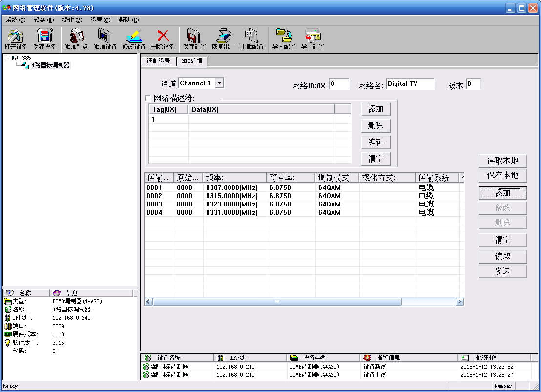Click the 符号率 column header
The width and height of the screenshot is (541, 392).
click(291, 178)
